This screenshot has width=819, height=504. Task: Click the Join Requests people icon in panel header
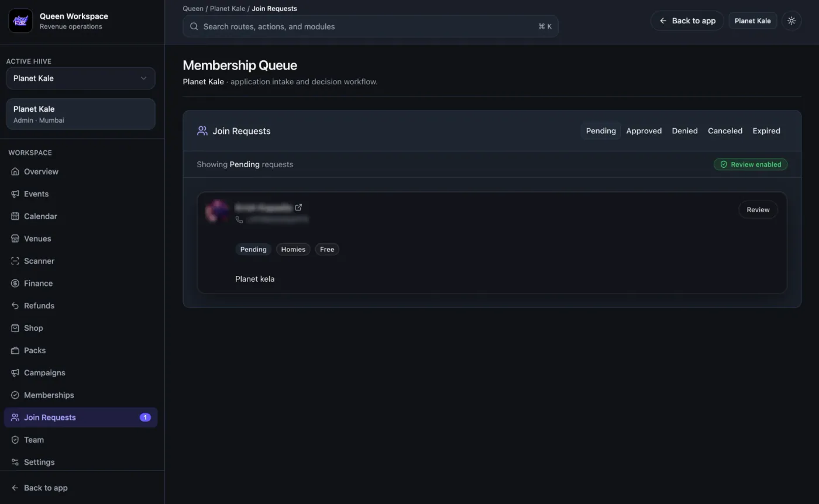click(x=202, y=131)
